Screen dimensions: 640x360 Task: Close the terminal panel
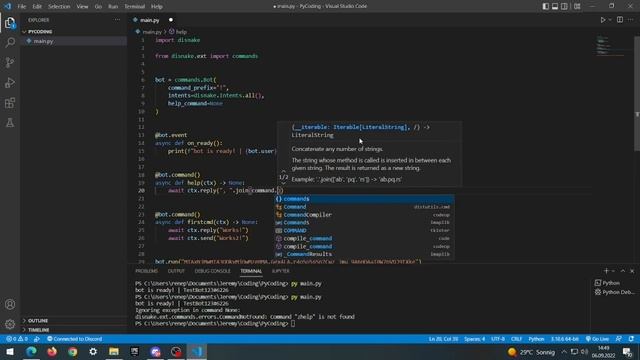coord(632,271)
